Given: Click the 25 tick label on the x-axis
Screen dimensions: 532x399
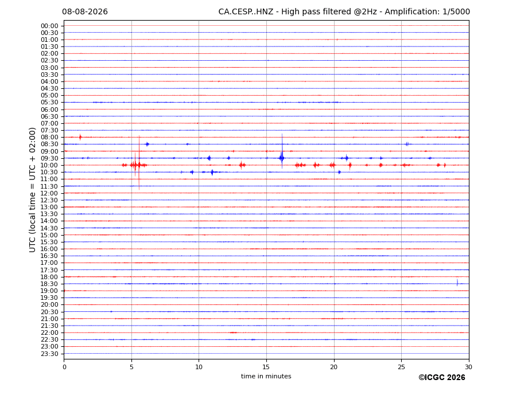Looking at the screenshot, I should pyautogui.click(x=401, y=367).
